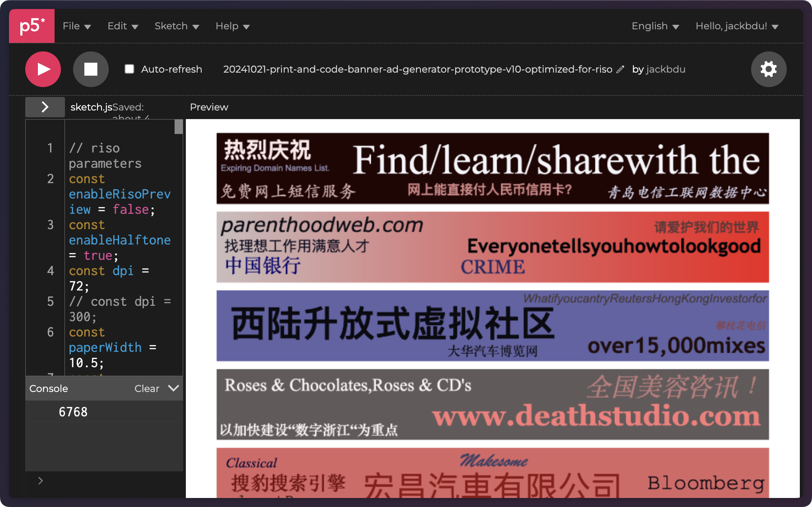This screenshot has height=507, width=812.
Task: Click the pencil icon to rename sketch
Action: (x=620, y=69)
